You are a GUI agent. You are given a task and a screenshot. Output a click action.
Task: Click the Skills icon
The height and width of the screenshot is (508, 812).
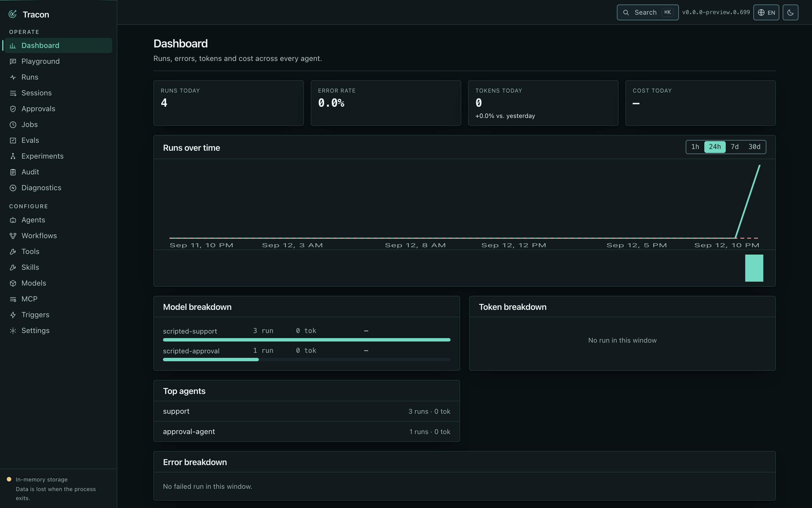[13, 268]
